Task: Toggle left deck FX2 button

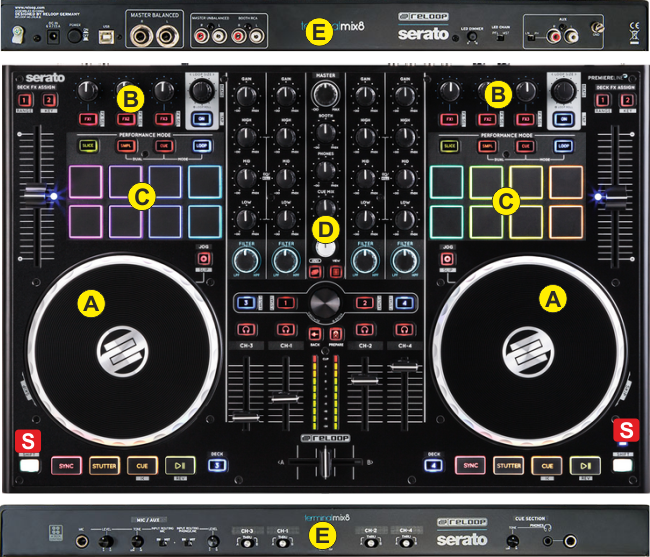Action: pyautogui.click(x=126, y=119)
